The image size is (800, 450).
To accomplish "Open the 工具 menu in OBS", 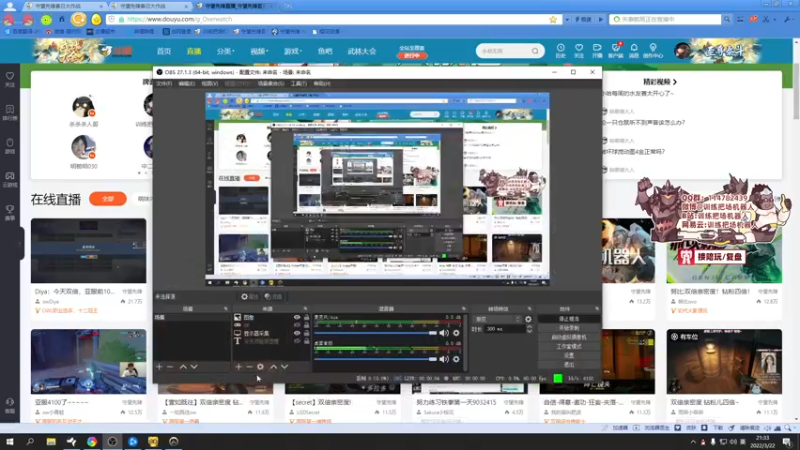I will click(298, 84).
